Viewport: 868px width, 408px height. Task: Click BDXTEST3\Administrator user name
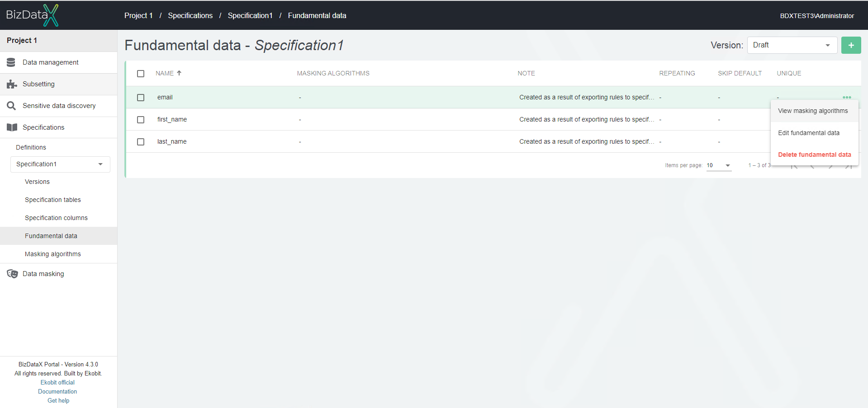pos(817,16)
